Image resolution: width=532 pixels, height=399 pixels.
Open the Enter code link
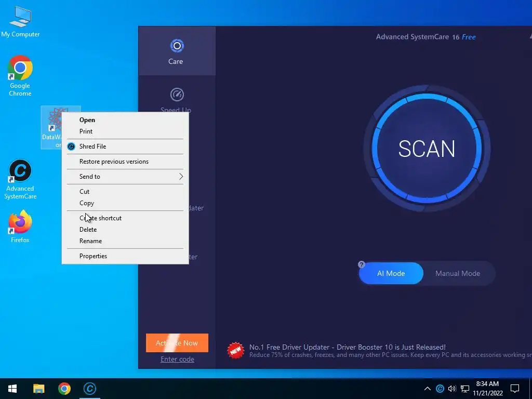[x=177, y=359]
